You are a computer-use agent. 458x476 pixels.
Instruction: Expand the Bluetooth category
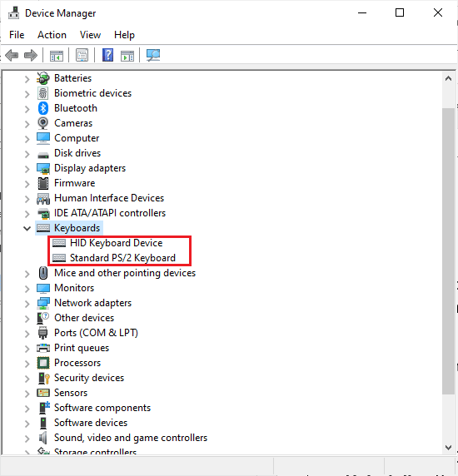coord(27,109)
